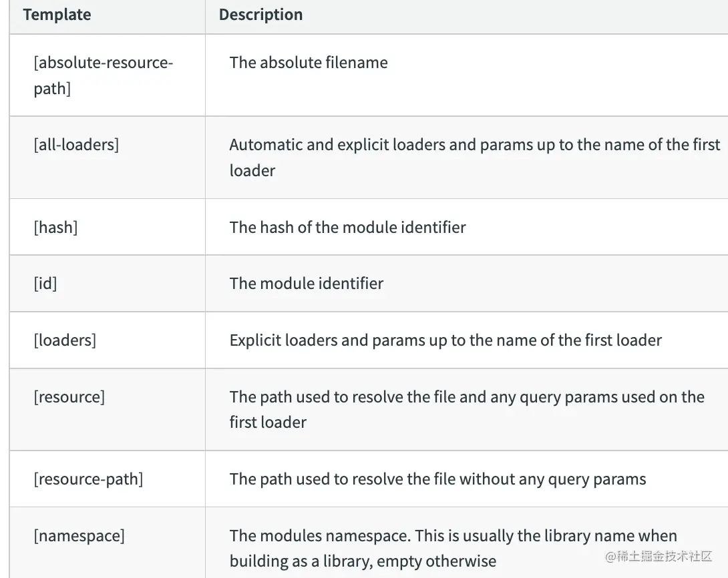Click the [resource] template cell
Image resolution: width=728 pixels, height=578 pixels.
coord(69,396)
